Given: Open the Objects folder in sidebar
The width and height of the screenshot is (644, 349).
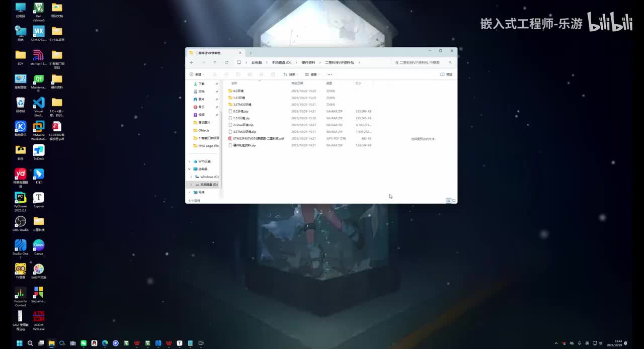Looking at the screenshot, I should pyautogui.click(x=203, y=130).
